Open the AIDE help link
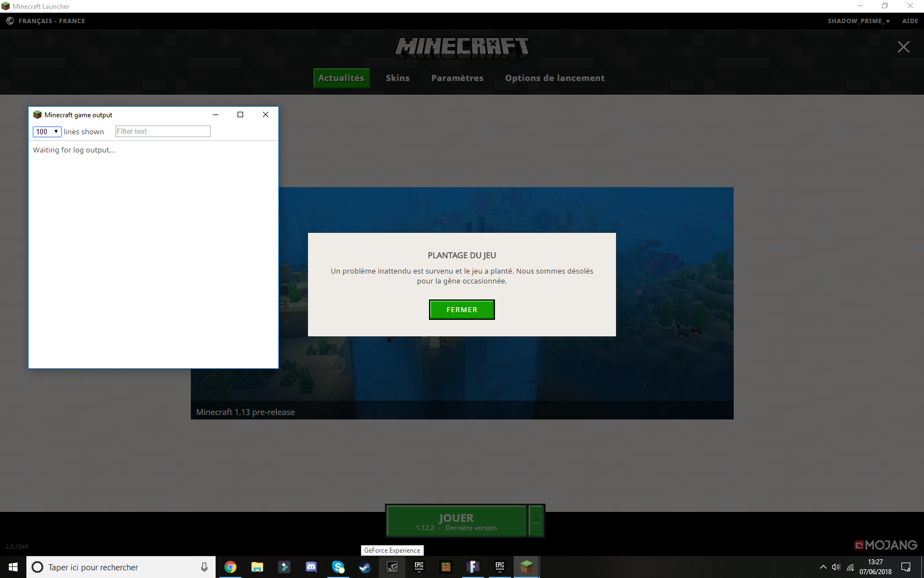Viewport: 924px width, 578px height. click(x=910, y=21)
